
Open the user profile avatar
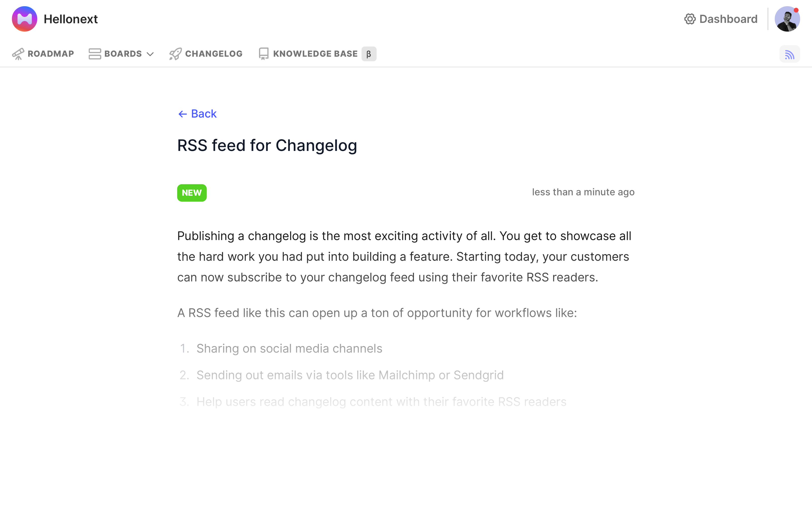(787, 19)
